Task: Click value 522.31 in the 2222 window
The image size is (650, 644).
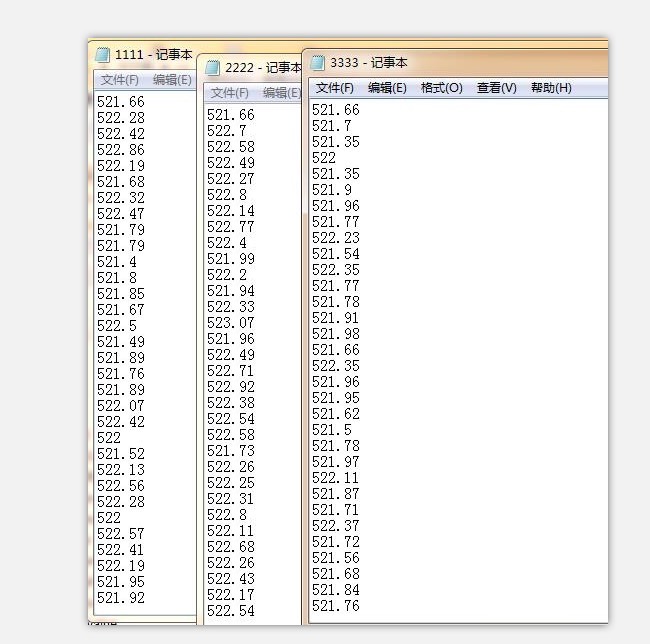Action: pyautogui.click(x=230, y=499)
